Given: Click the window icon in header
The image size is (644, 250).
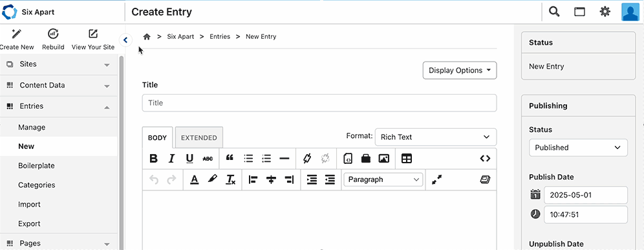Looking at the screenshot, I should click(x=579, y=12).
